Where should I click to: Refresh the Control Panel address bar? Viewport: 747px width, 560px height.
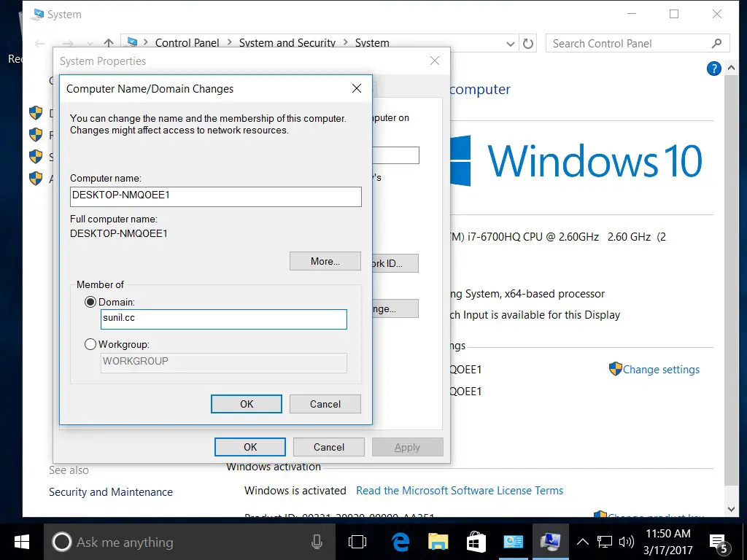(x=528, y=43)
